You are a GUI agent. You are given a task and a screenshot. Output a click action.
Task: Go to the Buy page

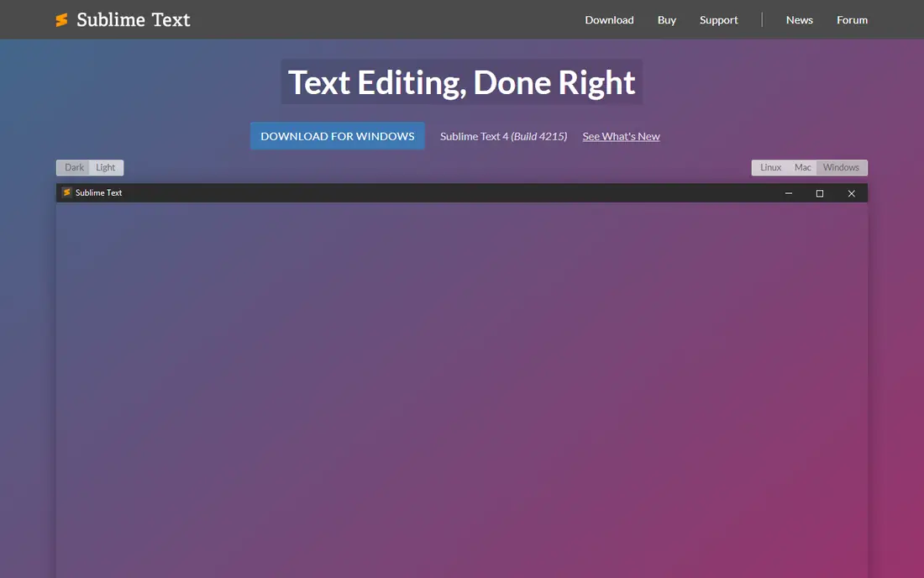click(x=666, y=20)
